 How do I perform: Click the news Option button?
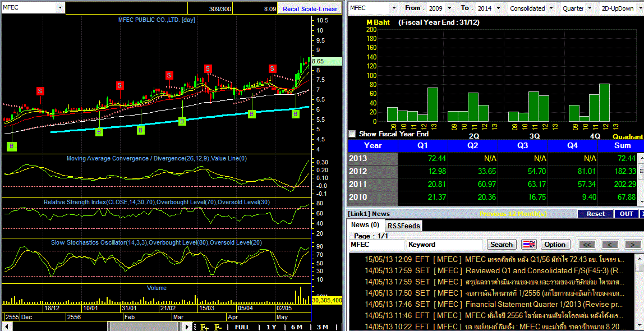tap(555, 245)
